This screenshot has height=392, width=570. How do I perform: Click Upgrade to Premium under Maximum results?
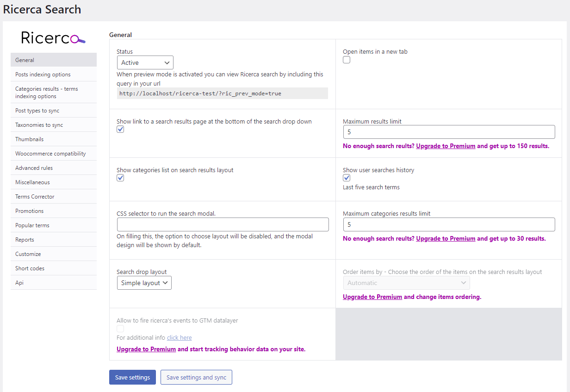point(446,146)
